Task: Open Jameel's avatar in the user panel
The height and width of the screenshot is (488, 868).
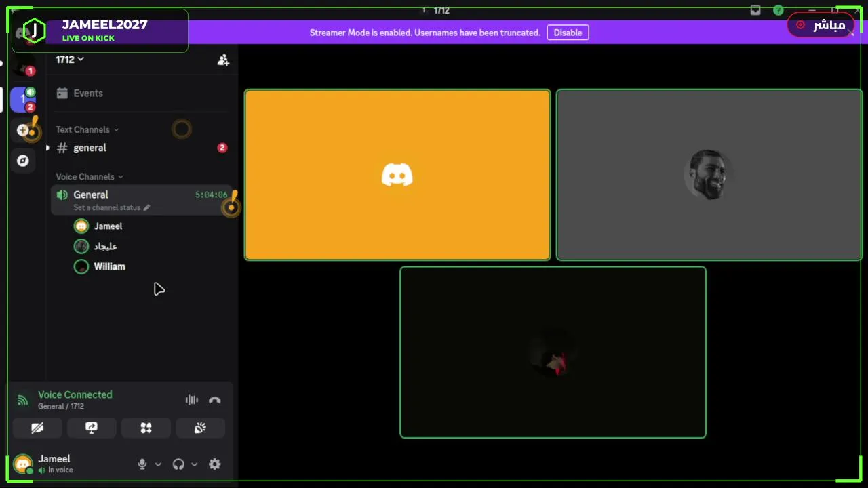Action: pyautogui.click(x=23, y=464)
